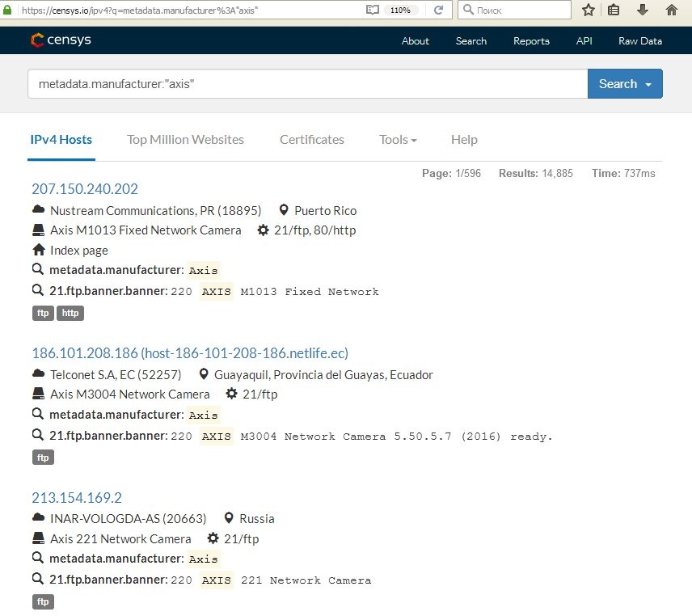Screen dimensions: 692x616
Task: Click magnifier beside M1013 ftp banner
Action: (x=38, y=290)
